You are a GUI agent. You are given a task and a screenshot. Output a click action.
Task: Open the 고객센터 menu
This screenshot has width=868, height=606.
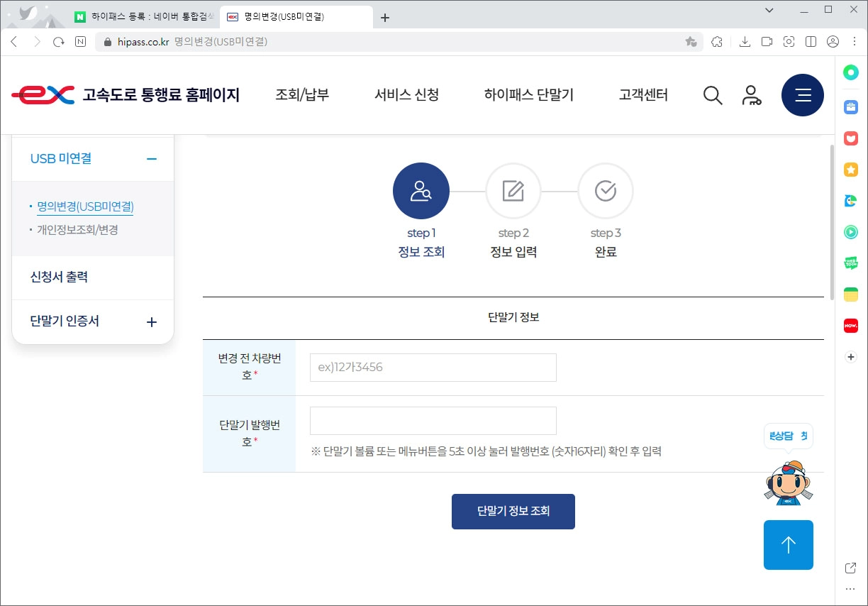point(642,94)
